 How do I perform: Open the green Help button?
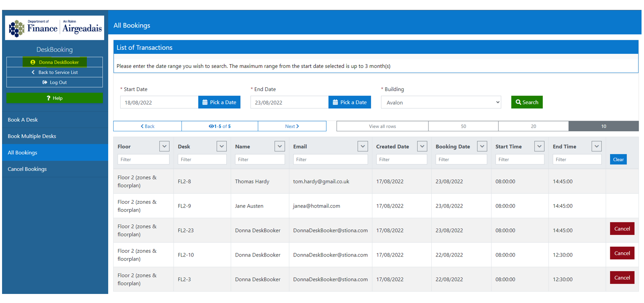tap(54, 98)
